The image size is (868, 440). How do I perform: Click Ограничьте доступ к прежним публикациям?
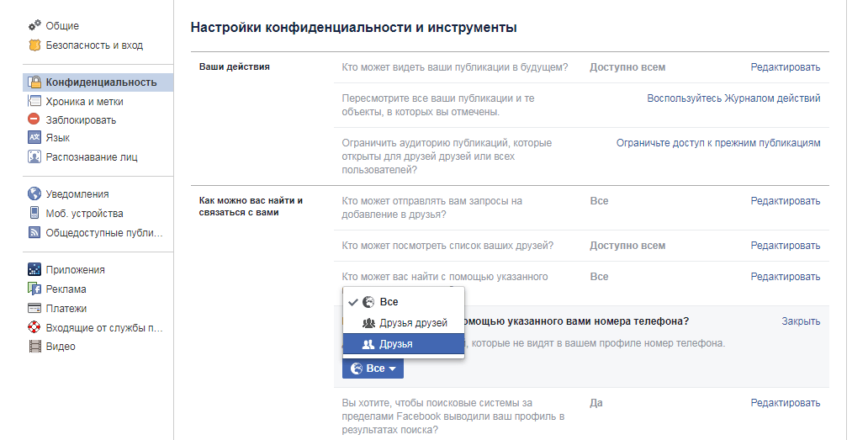pyautogui.click(x=717, y=143)
